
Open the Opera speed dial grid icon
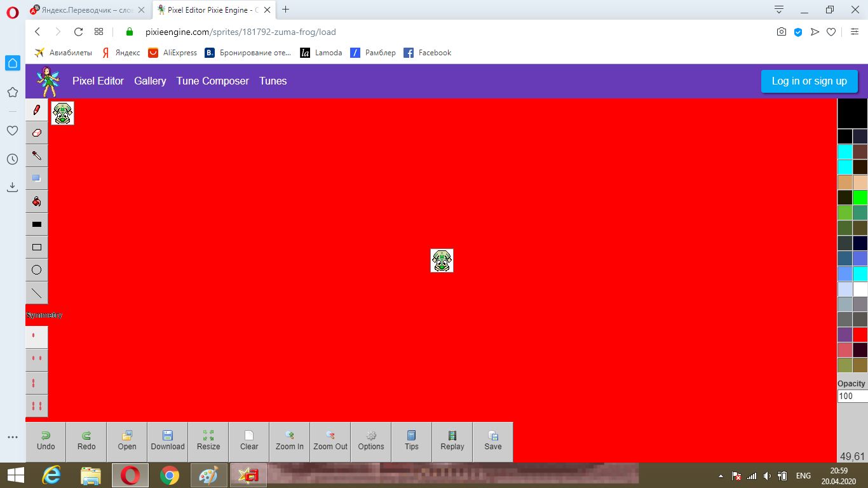click(x=98, y=32)
